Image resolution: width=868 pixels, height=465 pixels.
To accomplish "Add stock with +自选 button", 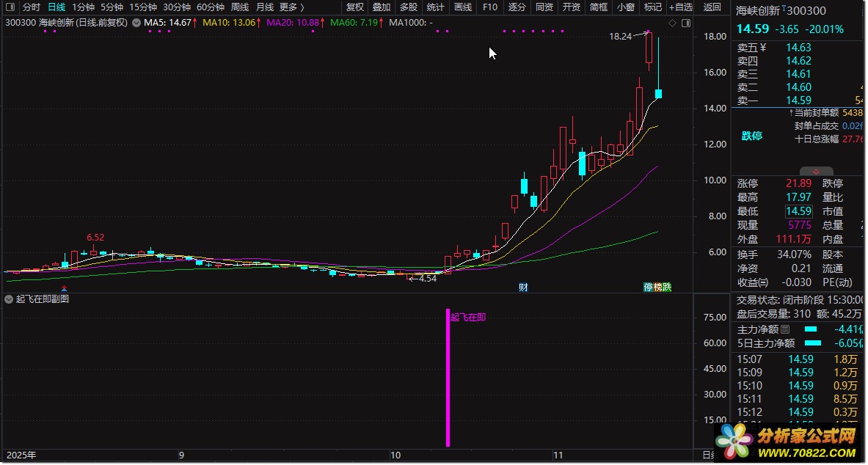I will 680,7.
